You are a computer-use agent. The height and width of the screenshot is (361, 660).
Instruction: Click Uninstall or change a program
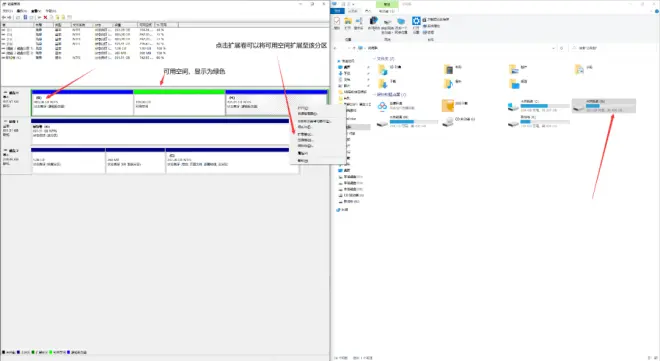point(436,19)
